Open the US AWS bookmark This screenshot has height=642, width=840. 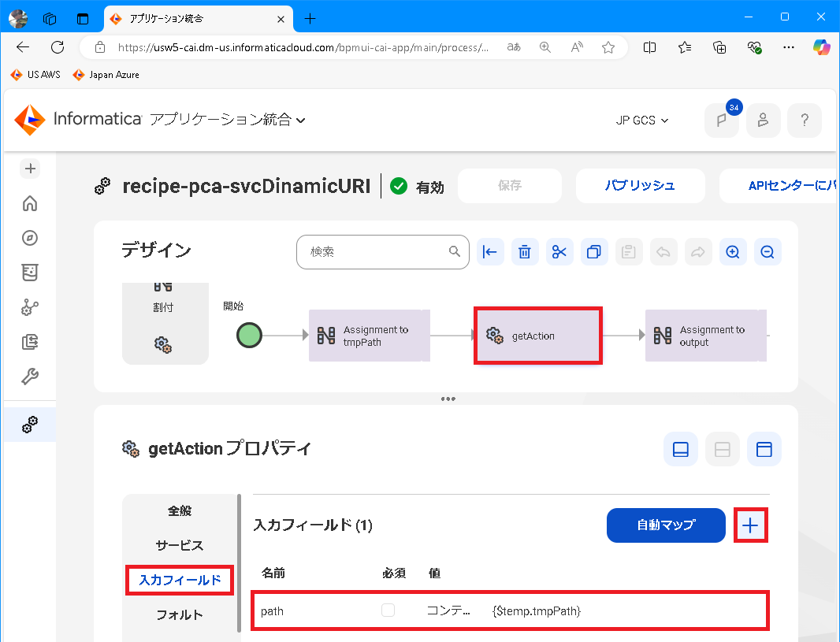click(x=36, y=74)
